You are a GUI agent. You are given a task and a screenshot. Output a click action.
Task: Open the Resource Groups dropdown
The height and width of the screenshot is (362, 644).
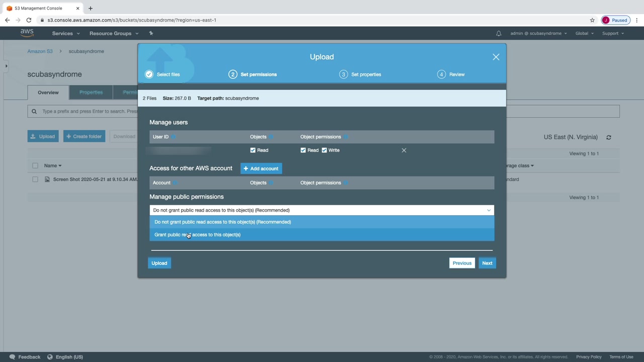(114, 33)
